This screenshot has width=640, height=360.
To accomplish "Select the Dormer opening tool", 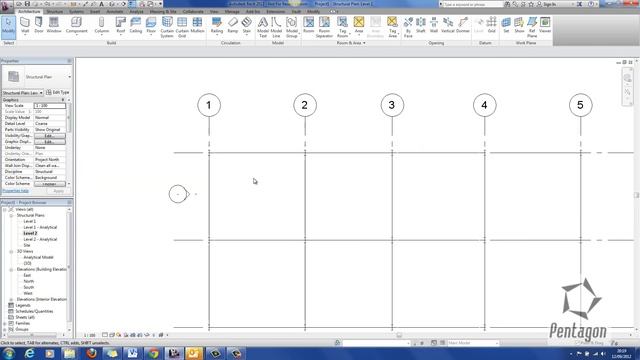I will 463,25.
